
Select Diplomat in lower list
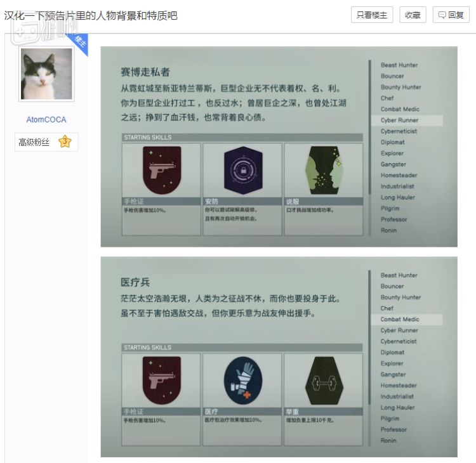[x=392, y=352]
